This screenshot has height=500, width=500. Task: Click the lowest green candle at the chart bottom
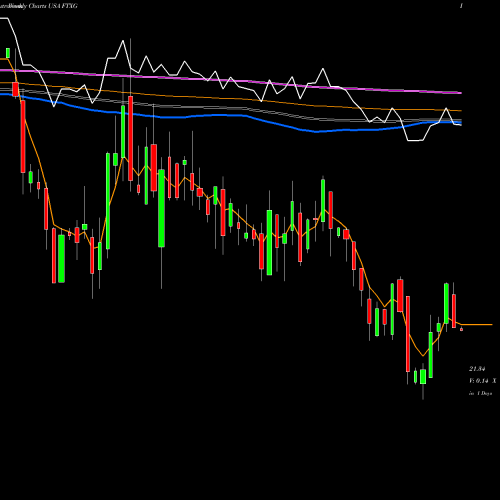tap(423, 376)
